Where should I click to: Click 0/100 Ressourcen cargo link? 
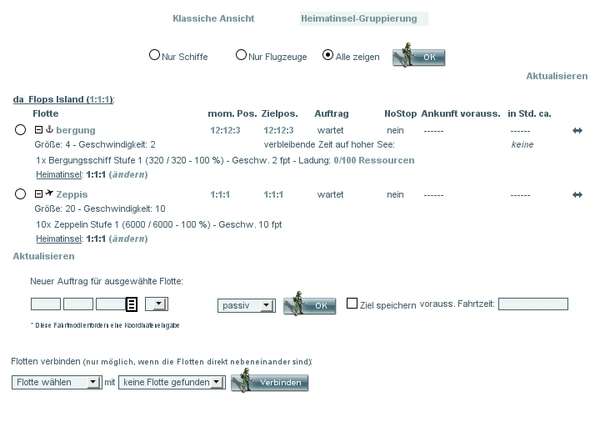(x=374, y=160)
